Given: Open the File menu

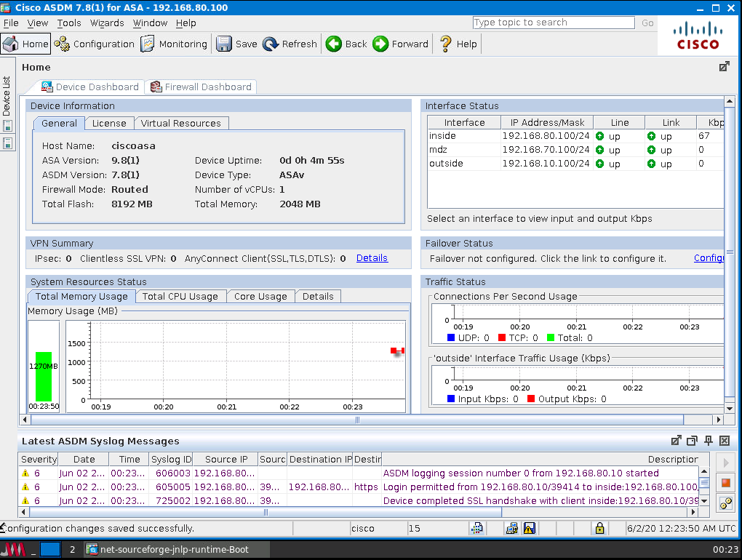Looking at the screenshot, I should [x=11, y=23].
